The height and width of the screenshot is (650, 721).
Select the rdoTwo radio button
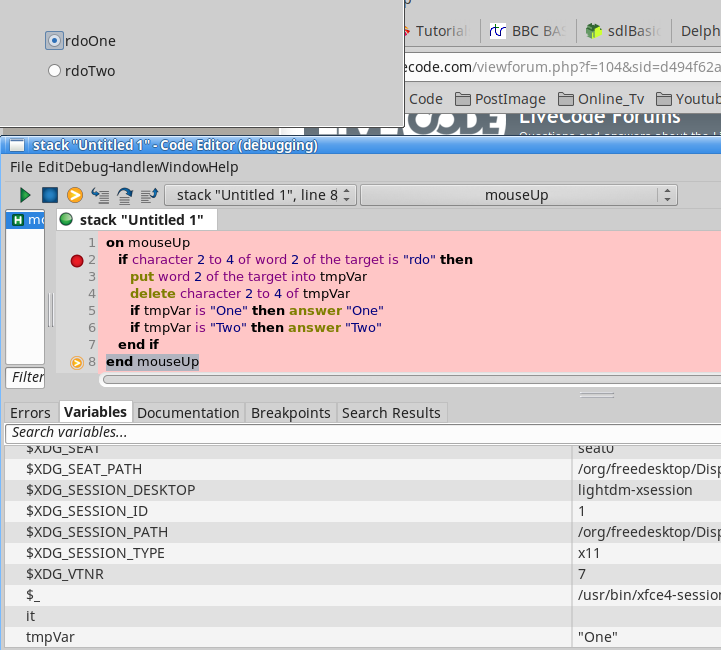(55, 71)
